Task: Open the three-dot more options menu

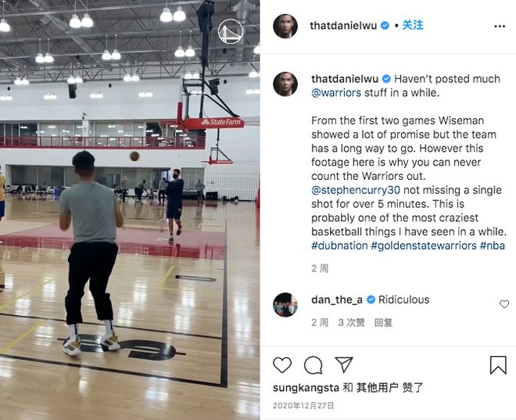Action: tap(500, 27)
